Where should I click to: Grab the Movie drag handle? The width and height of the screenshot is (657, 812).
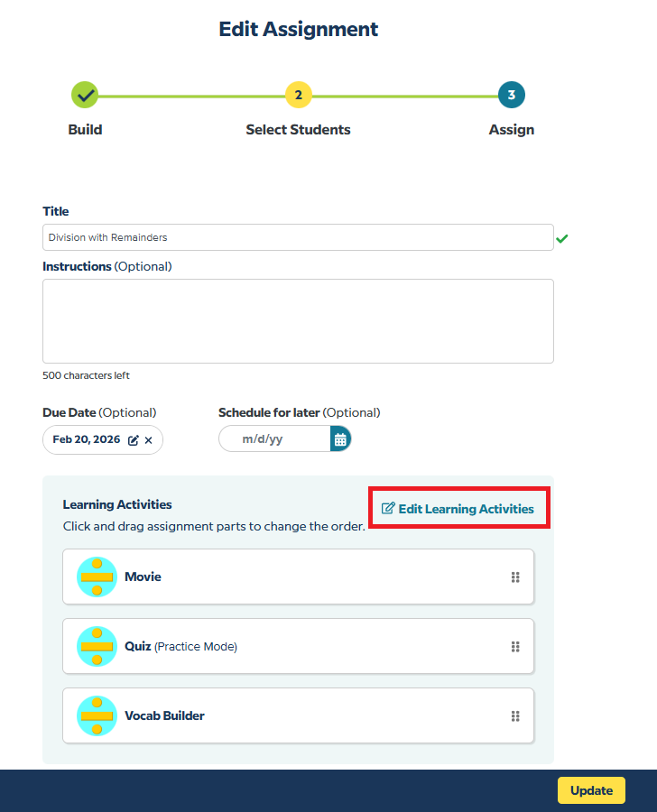tap(515, 577)
